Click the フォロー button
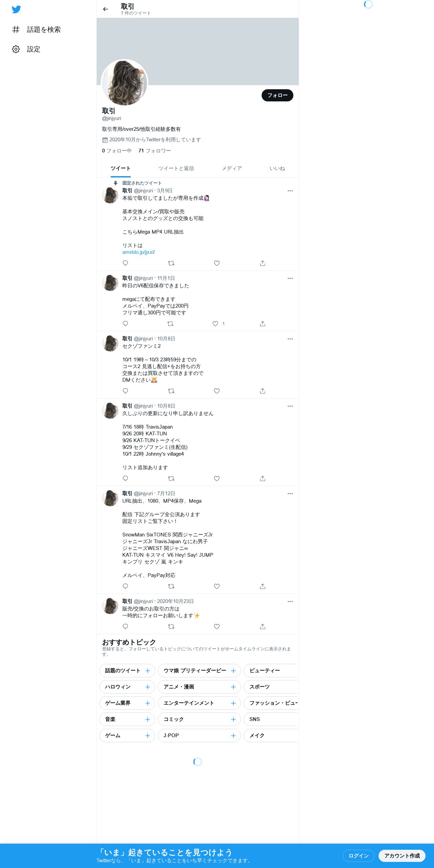The width and height of the screenshot is (434, 868). point(278,95)
